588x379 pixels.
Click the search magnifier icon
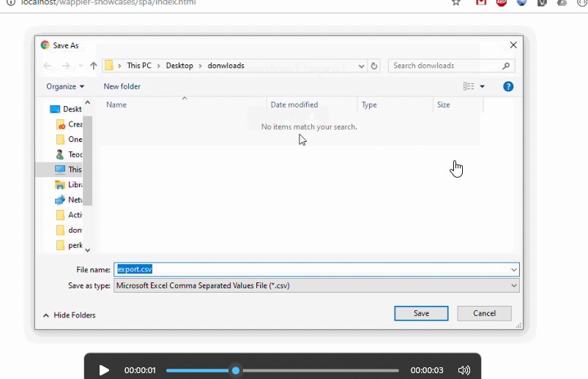click(x=506, y=66)
